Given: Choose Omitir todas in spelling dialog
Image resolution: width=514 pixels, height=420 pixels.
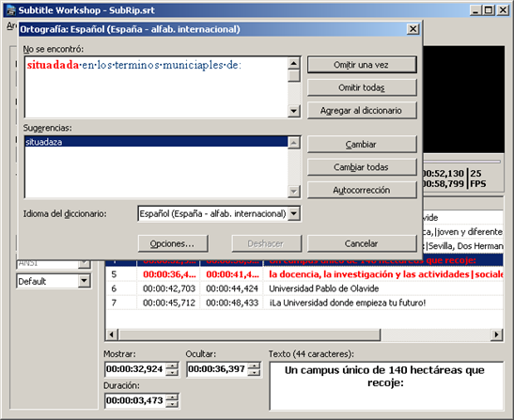Looking at the screenshot, I should 362,87.
